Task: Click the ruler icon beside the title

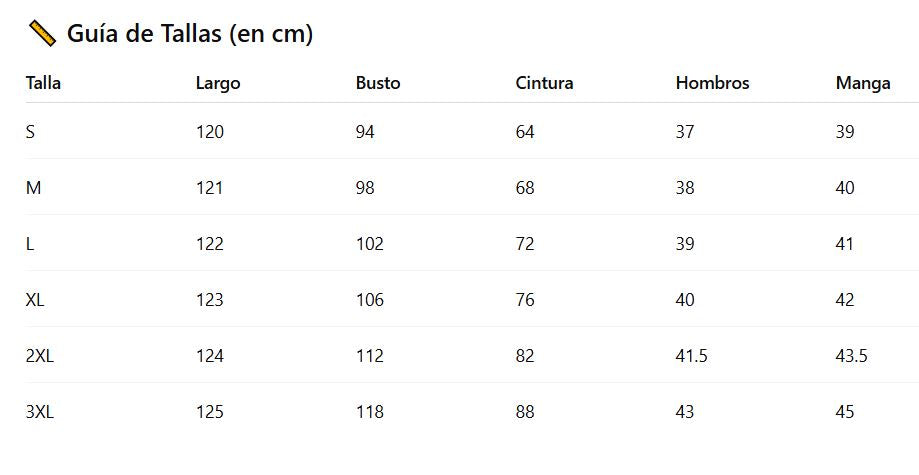Action: coord(42,34)
